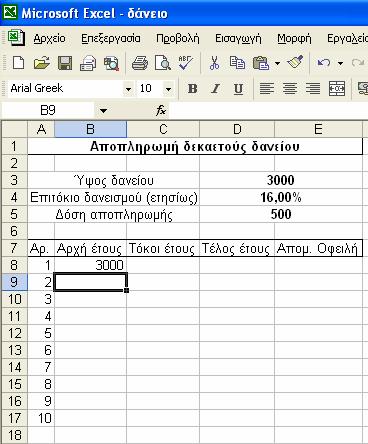The height and width of the screenshot is (444, 368).
Task: Select cell A17 containing 10
Action: 41,418
